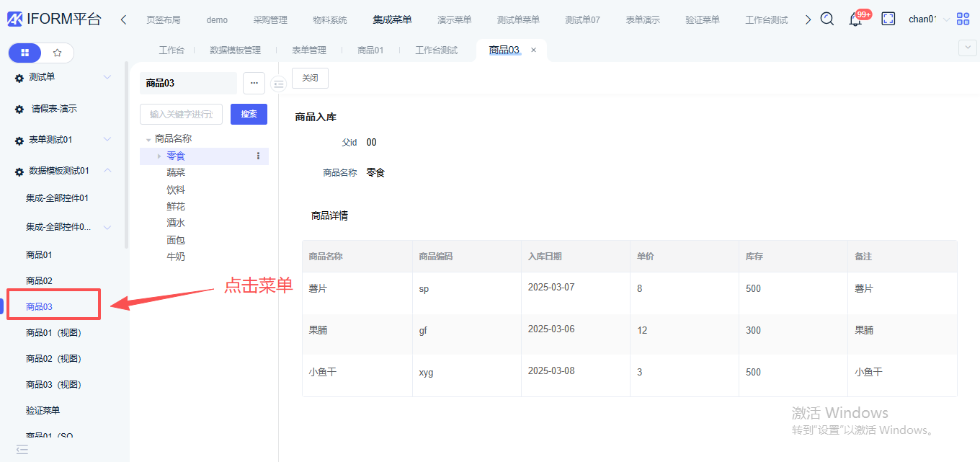This screenshot has height=462, width=980.
Task: Open the notifications bell icon
Action: [x=855, y=19]
